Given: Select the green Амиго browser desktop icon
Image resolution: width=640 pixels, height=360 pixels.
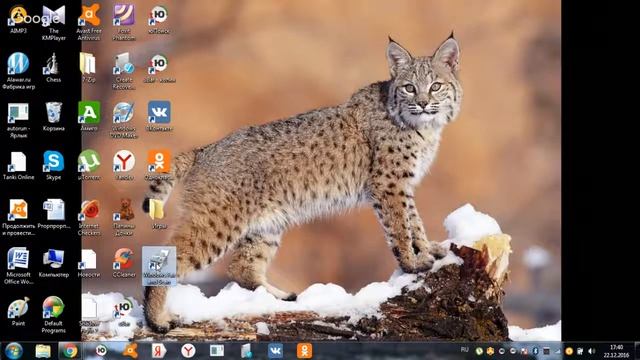Looking at the screenshot, I should click(x=89, y=117).
